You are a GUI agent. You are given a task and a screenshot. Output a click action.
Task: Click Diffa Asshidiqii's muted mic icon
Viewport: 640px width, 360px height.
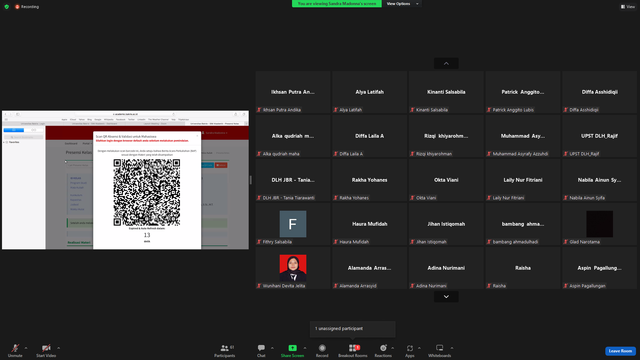tap(566, 110)
